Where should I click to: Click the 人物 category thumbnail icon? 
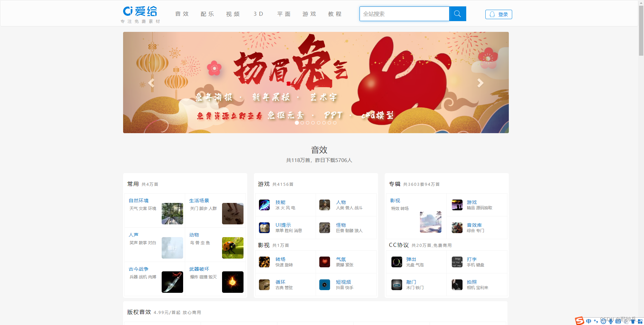(x=325, y=205)
